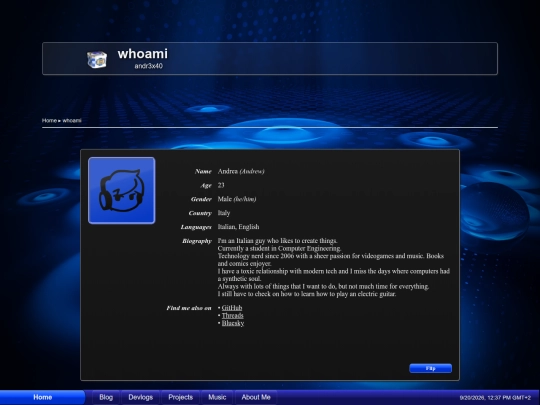Click the cube logo icon beside whoami
The height and width of the screenshot is (405, 540).
pos(97,59)
